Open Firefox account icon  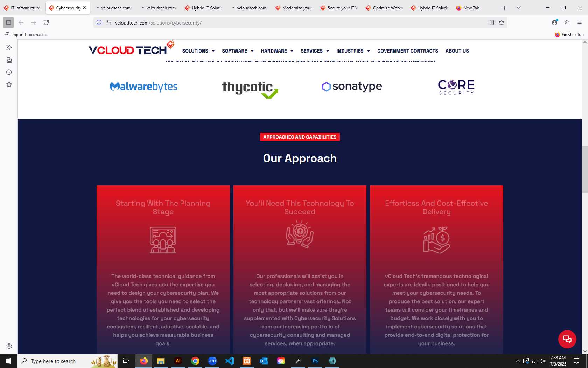coord(555,22)
